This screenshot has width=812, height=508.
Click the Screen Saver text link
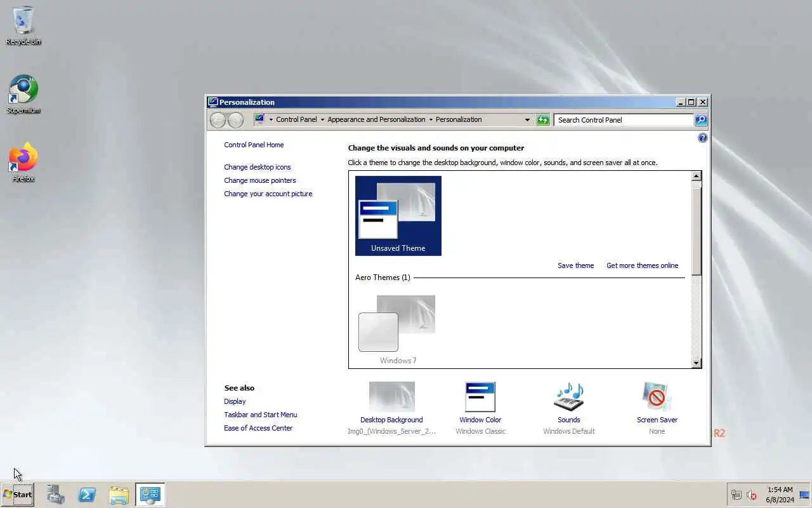point(657,420)
